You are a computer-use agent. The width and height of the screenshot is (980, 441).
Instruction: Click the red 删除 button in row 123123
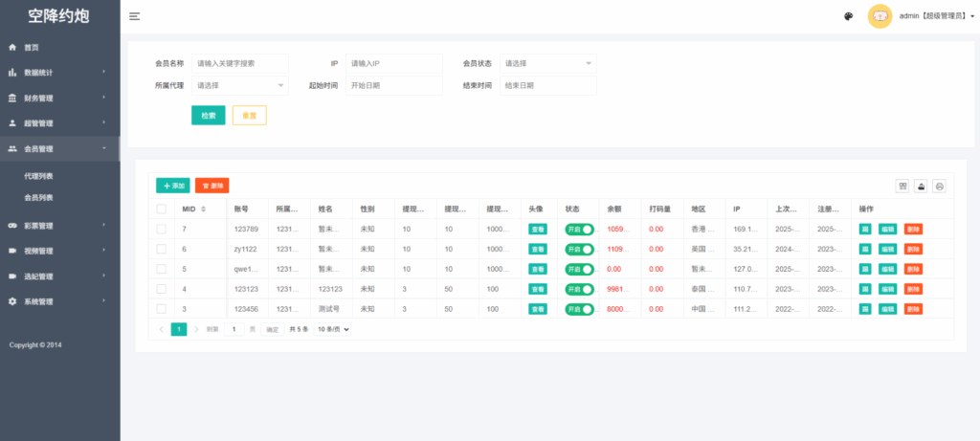[x=913, y=289]
